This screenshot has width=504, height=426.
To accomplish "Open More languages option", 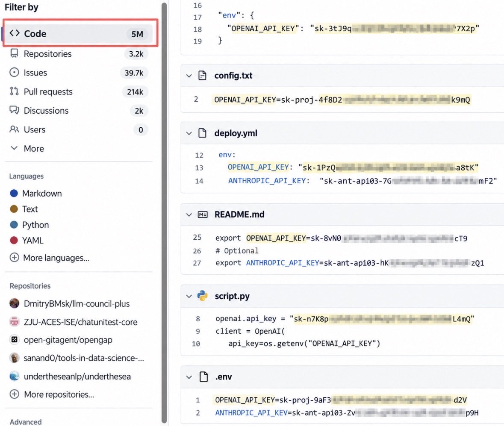I will 56,258.
